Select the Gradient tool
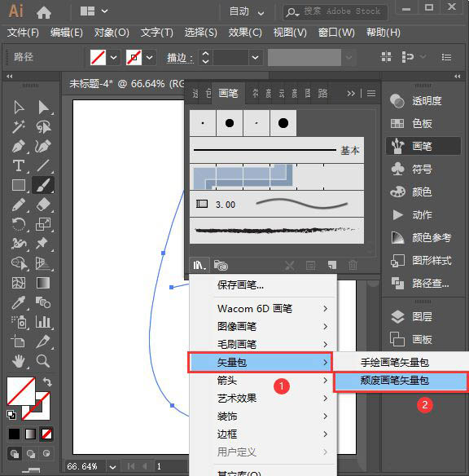The width and height of the screenshot is (469, 476). (x=43, y=283)
